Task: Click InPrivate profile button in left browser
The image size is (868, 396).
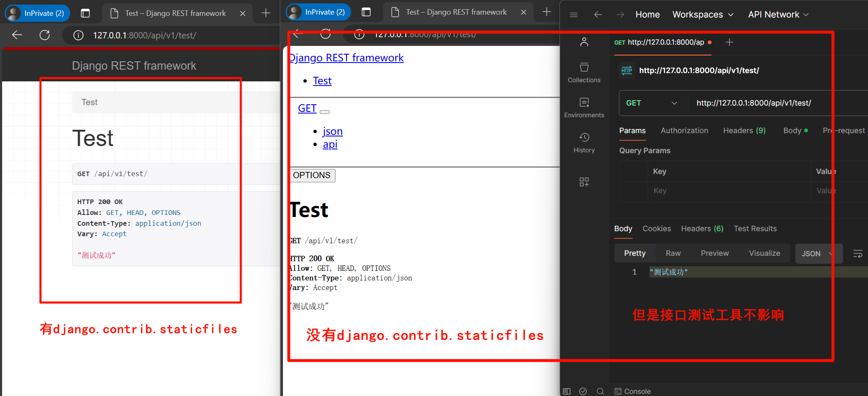Action: [x=38, y=13]
